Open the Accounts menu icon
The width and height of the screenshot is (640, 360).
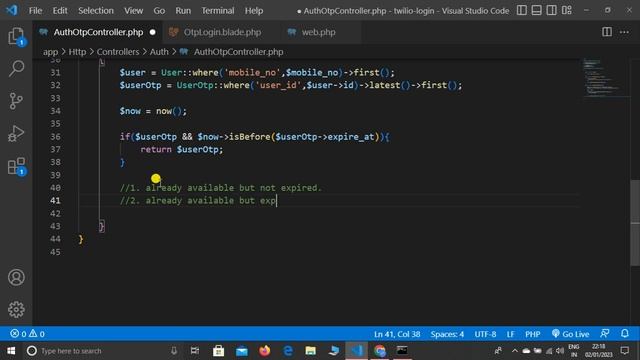tap(16, 278)
